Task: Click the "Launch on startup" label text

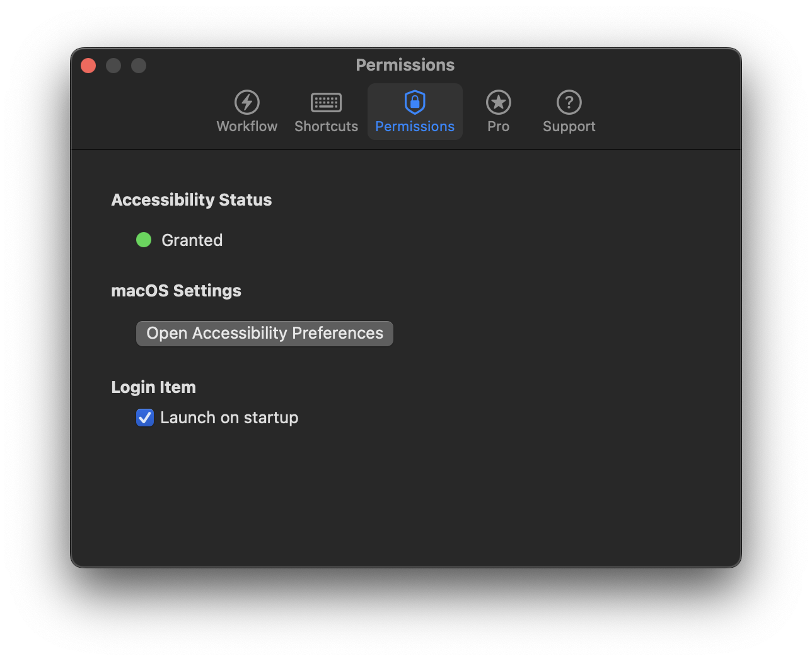Action: pos(229,418)
